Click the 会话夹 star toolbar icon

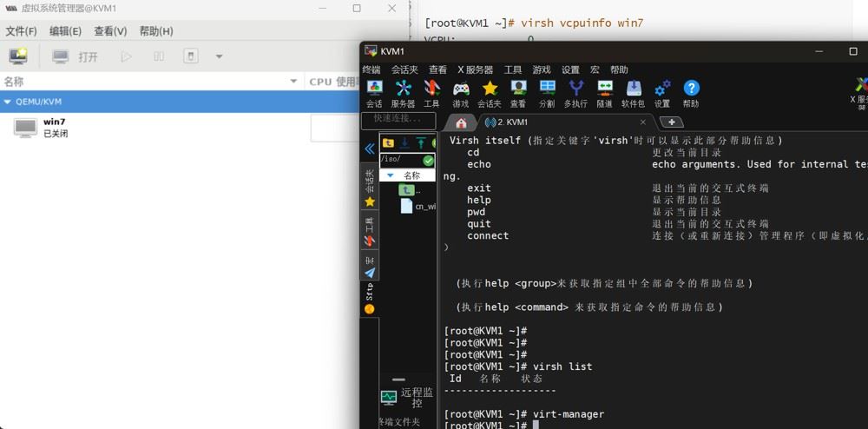[490, 94]
